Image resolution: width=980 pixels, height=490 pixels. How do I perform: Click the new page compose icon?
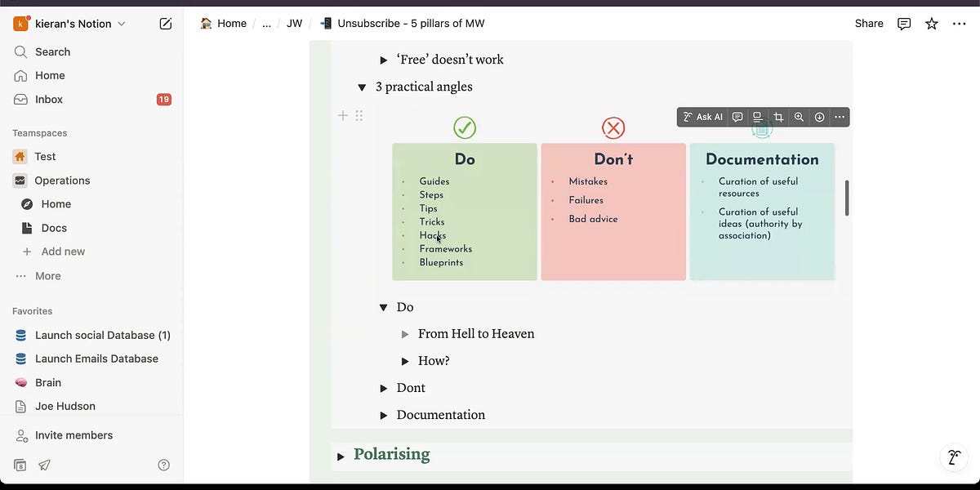click(166, 24)
